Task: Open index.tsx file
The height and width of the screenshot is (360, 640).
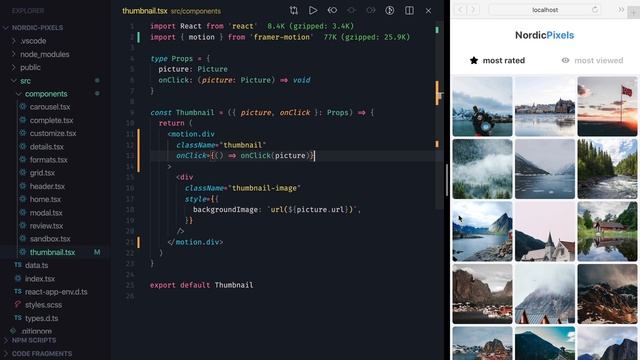Action: pos(40,279)
